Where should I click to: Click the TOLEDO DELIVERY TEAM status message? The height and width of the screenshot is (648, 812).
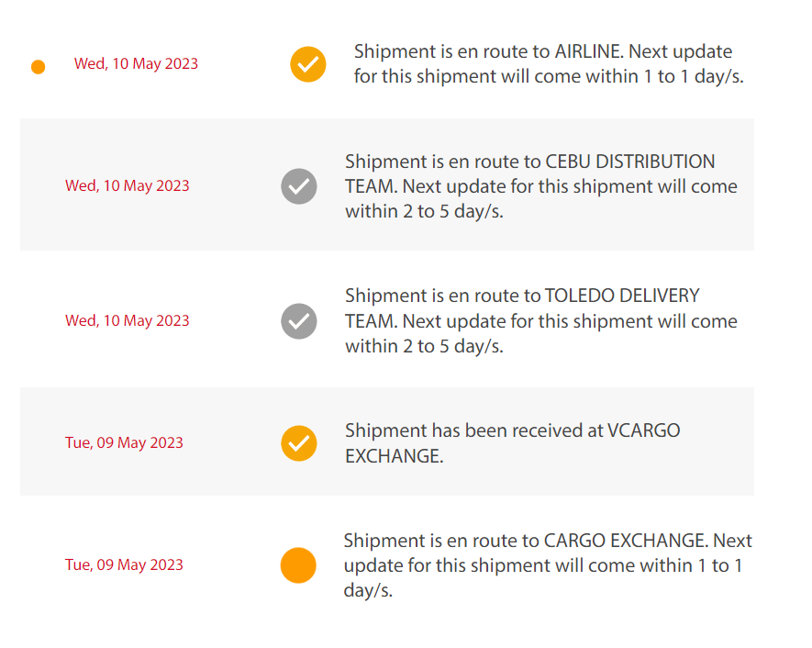(541, 320)
